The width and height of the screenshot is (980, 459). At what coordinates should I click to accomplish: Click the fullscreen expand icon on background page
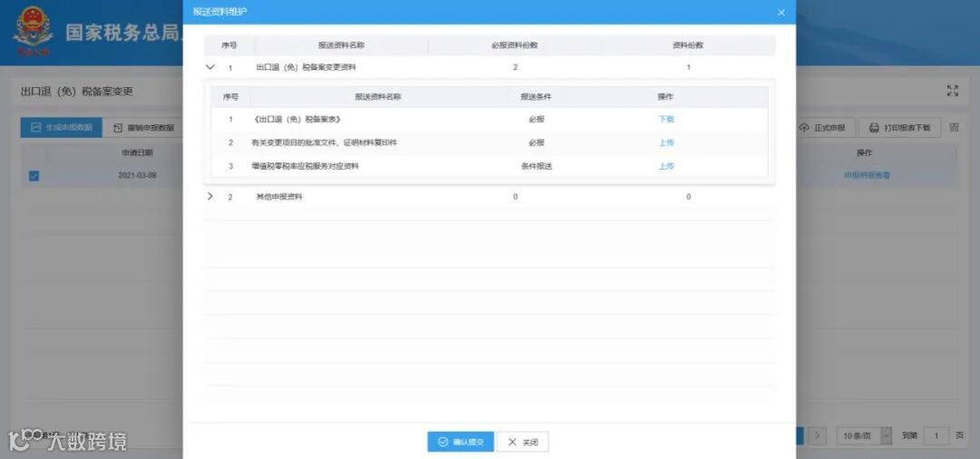click(953, 92)
